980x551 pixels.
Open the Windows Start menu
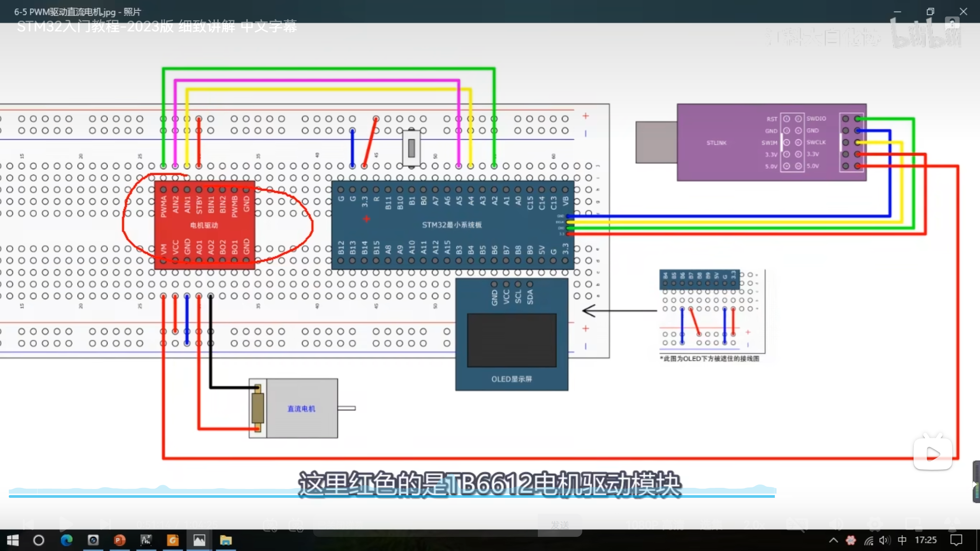13,540
